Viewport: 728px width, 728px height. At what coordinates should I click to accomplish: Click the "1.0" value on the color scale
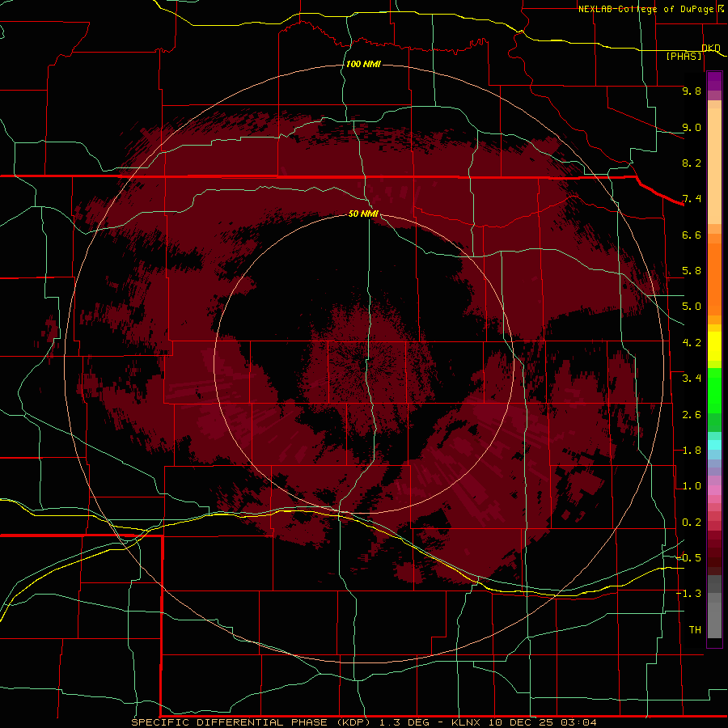pos(692,486)
